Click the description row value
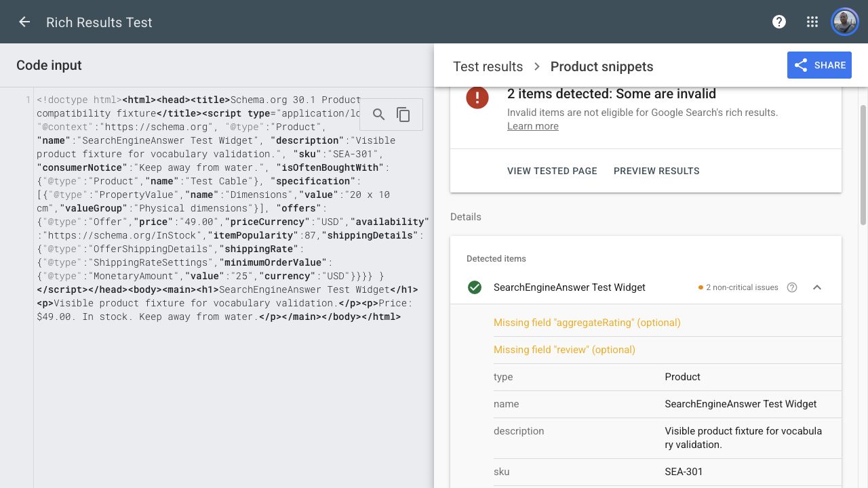This screenshot has width=868, height=488. 743,438
